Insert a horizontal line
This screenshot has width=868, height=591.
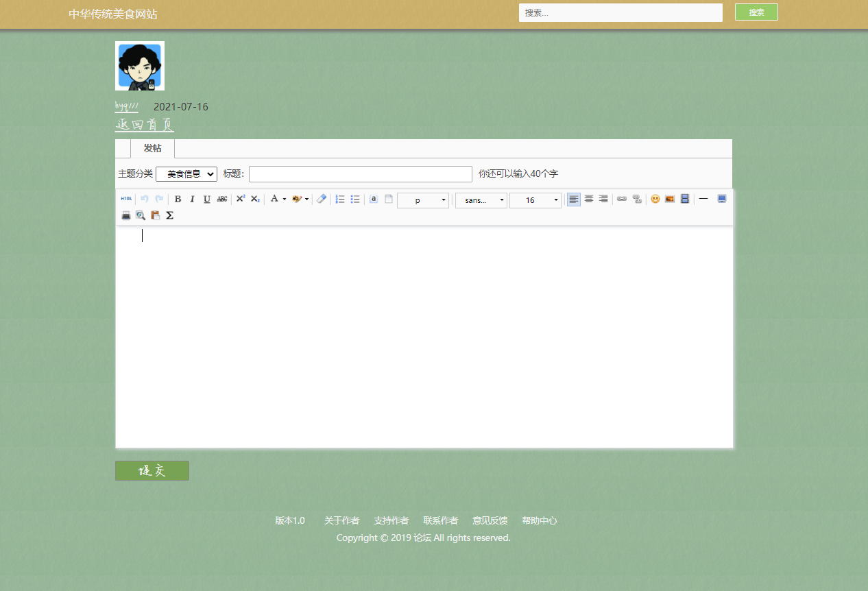point(703,199)
